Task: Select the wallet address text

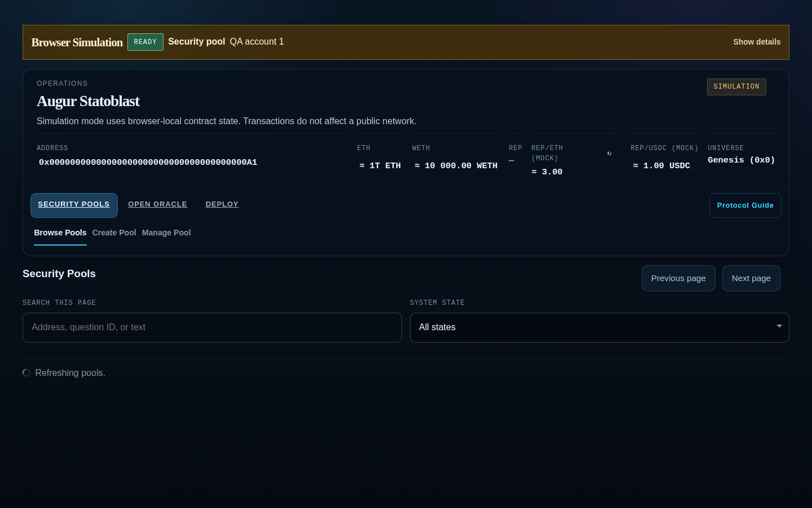Action: [x=148, y=163]
